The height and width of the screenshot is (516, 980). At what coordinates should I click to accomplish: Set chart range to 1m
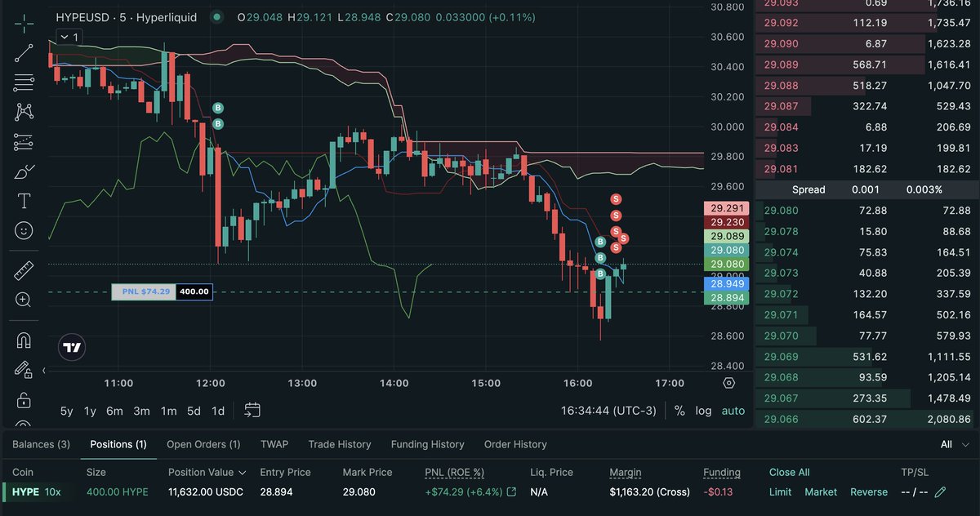point(168,411)
